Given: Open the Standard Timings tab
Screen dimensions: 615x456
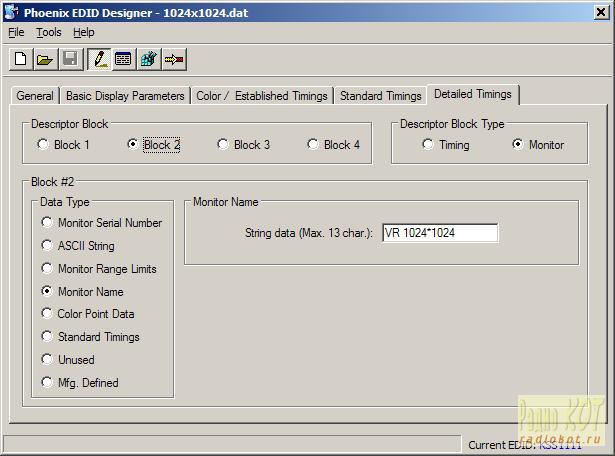Looking at the screenshot, I should (x=380, y=96).
